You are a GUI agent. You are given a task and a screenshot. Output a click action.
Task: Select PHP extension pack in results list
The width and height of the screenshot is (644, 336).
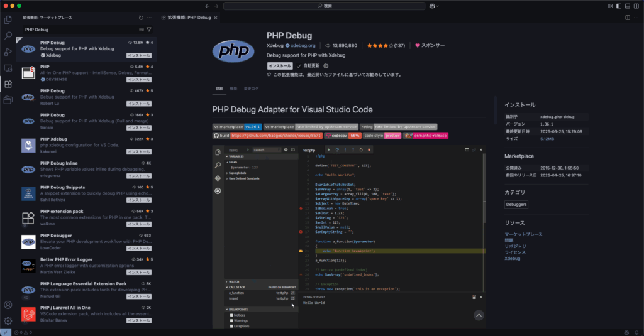[x=86, y=217]
